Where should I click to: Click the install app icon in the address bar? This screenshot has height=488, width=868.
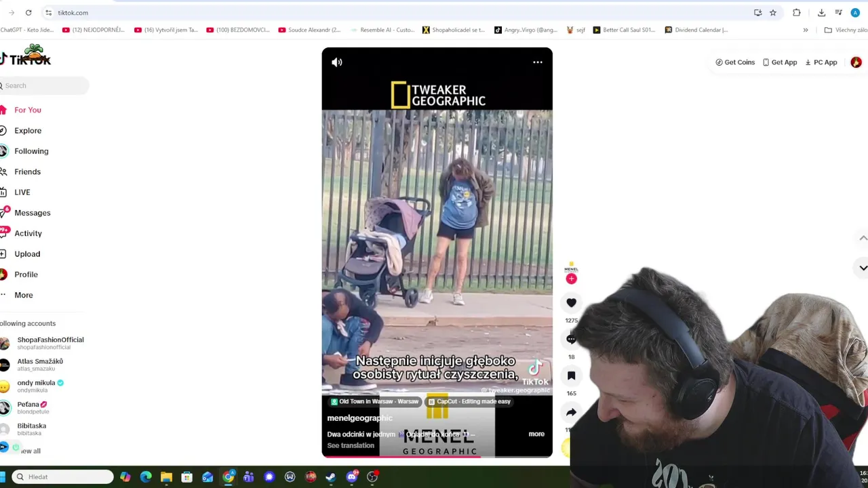757,13
